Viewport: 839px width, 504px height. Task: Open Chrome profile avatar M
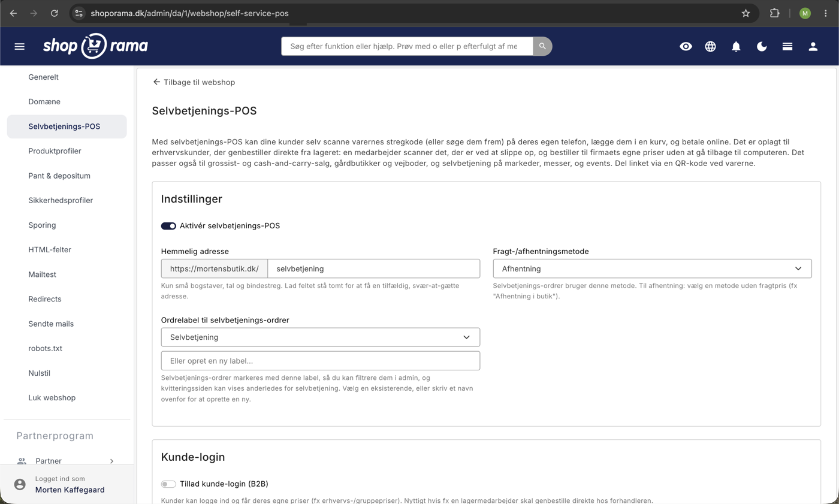805,13
